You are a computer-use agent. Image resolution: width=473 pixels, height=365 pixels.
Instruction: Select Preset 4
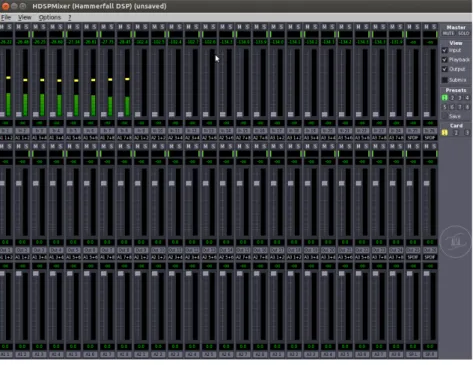[467, 98]
